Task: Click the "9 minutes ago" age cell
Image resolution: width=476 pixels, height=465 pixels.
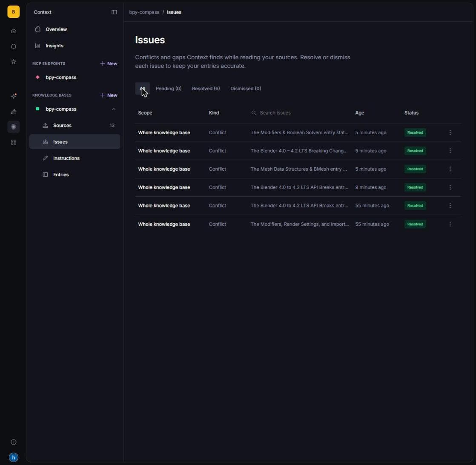Action: pos(371,187)
